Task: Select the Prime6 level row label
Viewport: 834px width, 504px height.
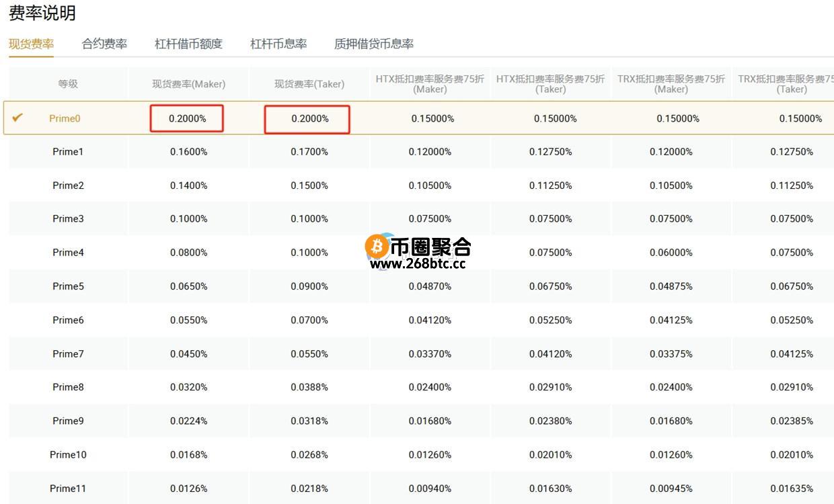Action: click(x=68, y=320)
